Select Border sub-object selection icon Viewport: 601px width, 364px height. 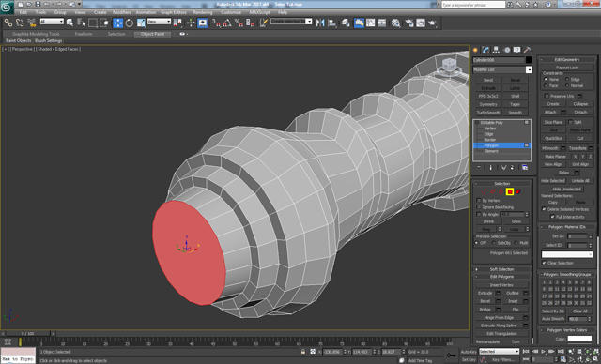pyautogui.click(x=501, y=191)
